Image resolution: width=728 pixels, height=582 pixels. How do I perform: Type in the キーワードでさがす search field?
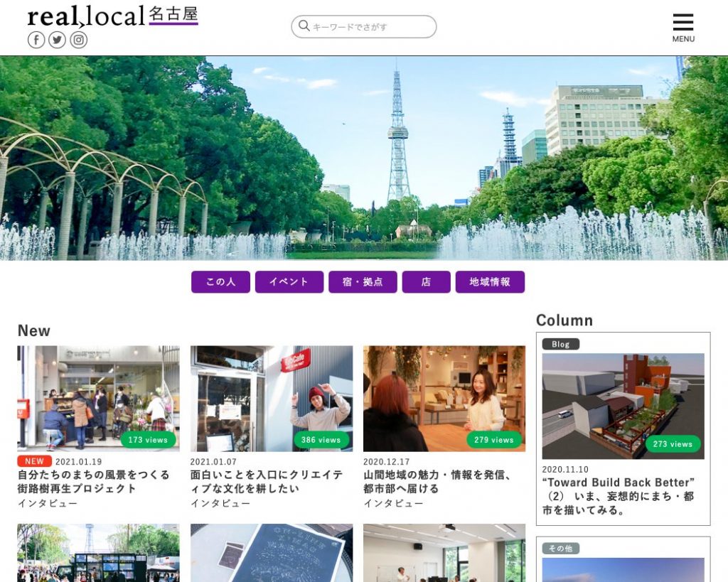click(x=370, y=27)
